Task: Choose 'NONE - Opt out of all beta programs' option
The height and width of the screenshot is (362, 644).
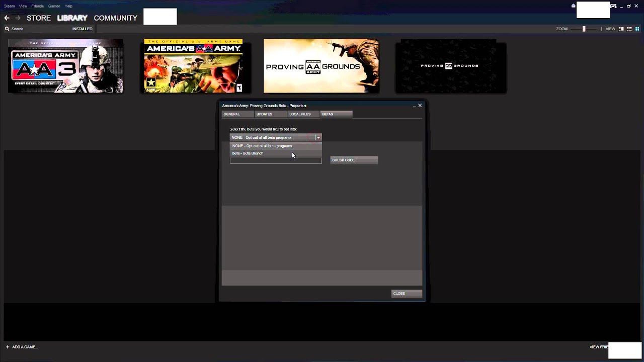Action: (x=276, y=146)
